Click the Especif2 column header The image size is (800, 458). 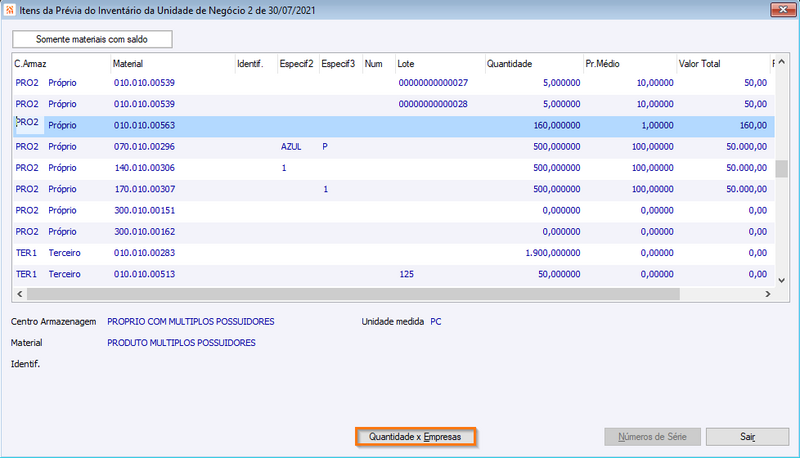298,64
